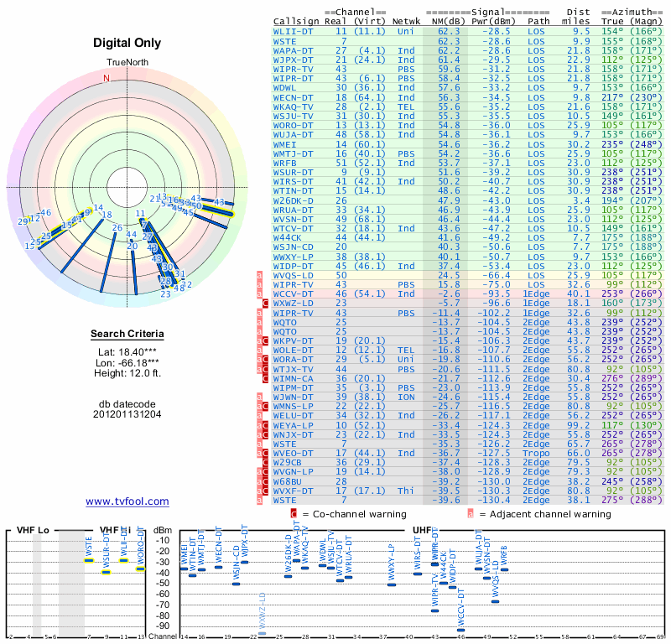Click co-channel warning icon beside WXWZ-LD

coord(265,304)
